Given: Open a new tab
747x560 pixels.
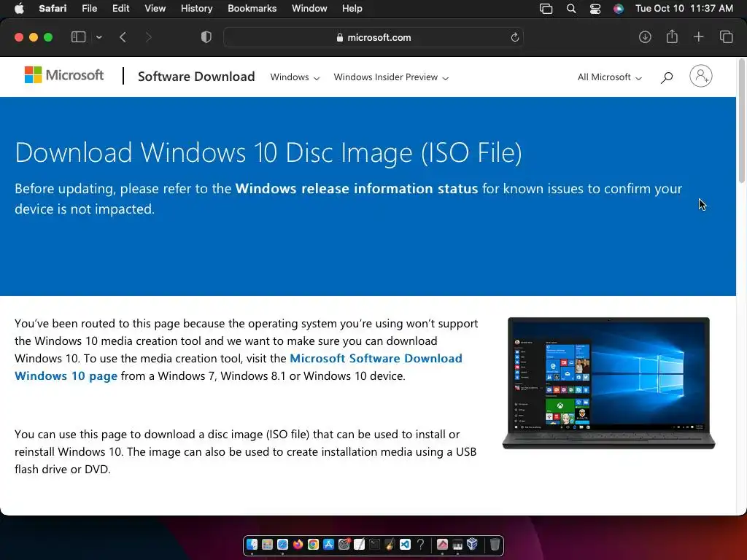Looking at the screenshot, I should tap(698, 36).
